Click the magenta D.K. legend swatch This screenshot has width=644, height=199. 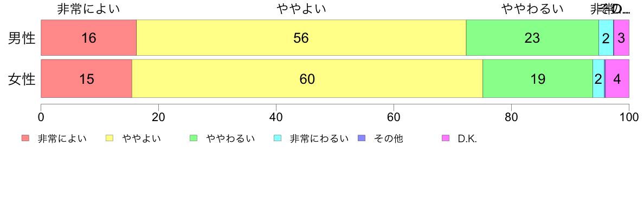446,138
